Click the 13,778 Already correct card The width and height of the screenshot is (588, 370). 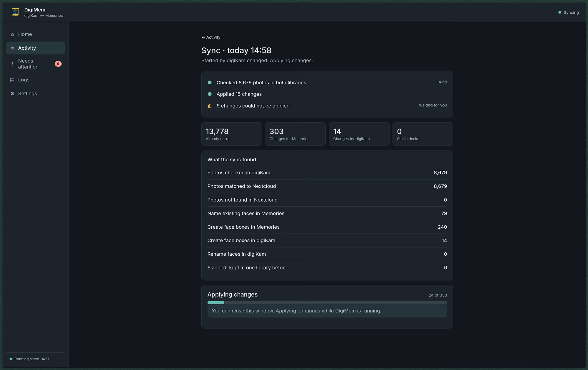232,134
